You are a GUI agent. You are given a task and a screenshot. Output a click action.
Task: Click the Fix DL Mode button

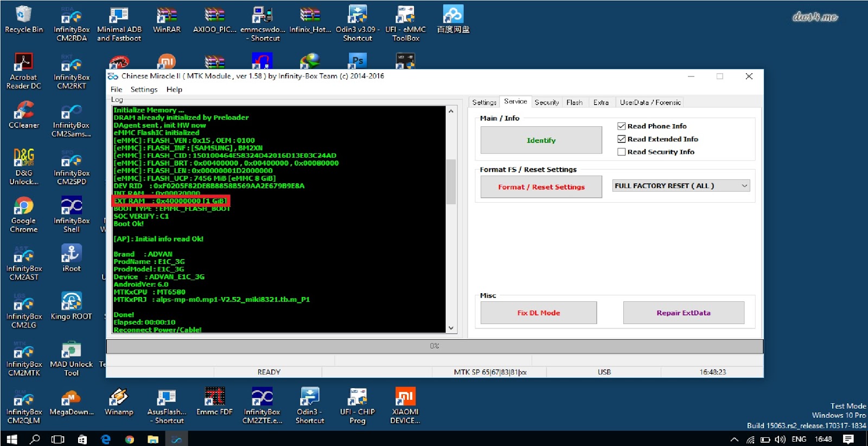pos(538,313)
